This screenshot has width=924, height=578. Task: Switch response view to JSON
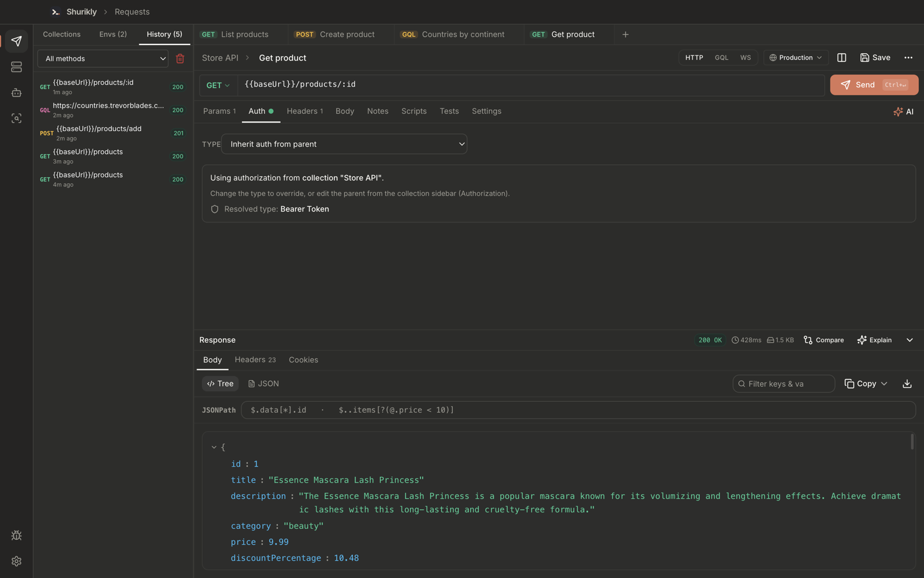click(x=263, y=384)
